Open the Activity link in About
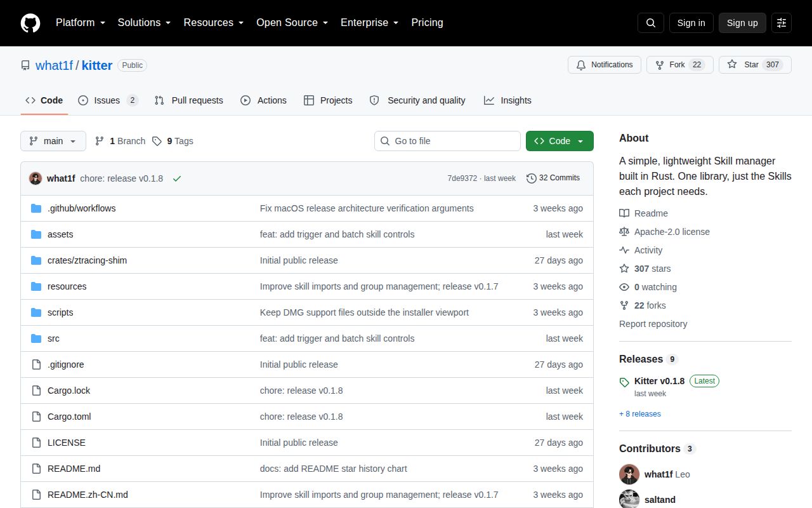The height and width of the screenshot is (508, 812). 641,250
